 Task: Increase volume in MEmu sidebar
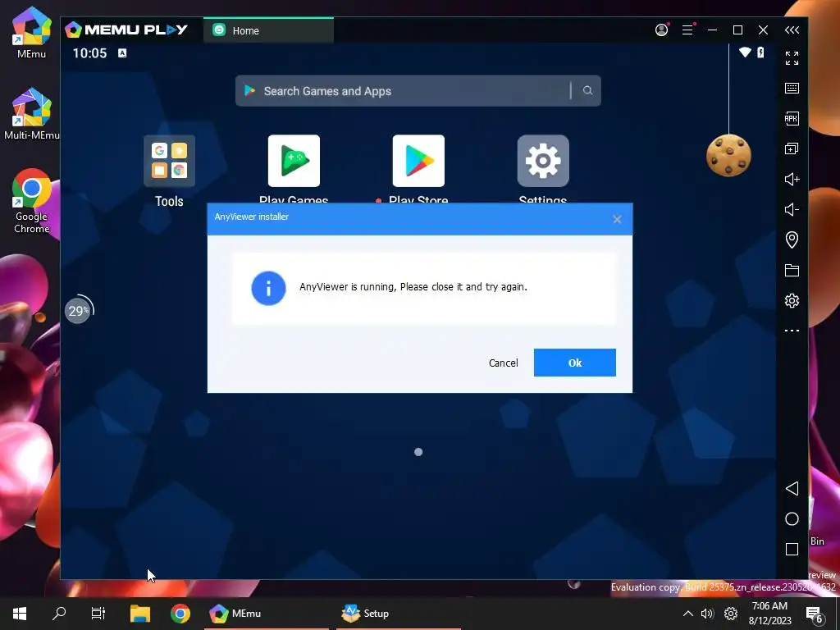[x=792, y=179]
